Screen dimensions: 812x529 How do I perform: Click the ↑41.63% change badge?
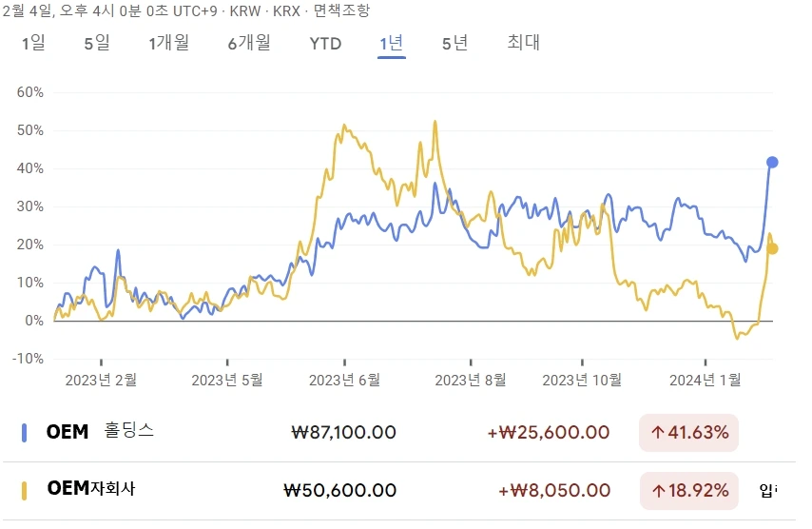coord(688,433)
